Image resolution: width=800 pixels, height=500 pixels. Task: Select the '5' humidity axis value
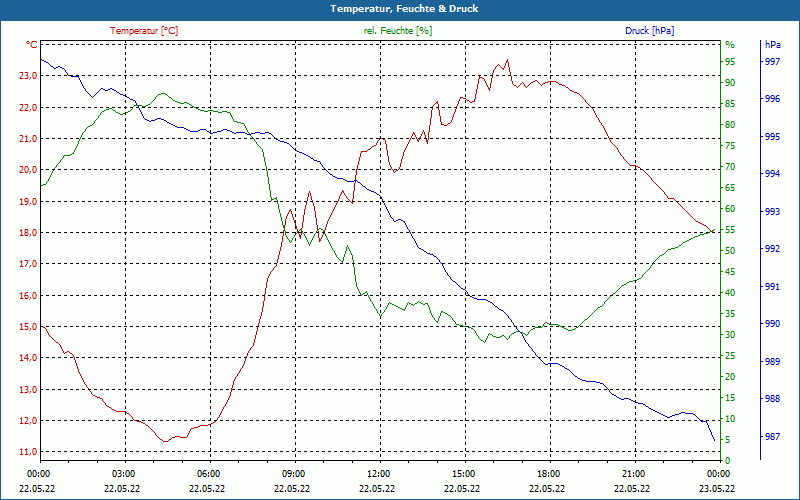(728, 440)
